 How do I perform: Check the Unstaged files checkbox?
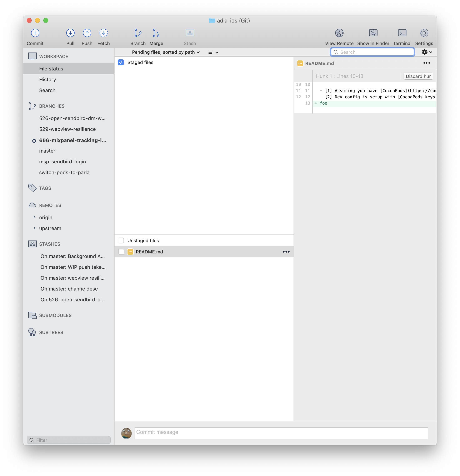pos(121,241)
